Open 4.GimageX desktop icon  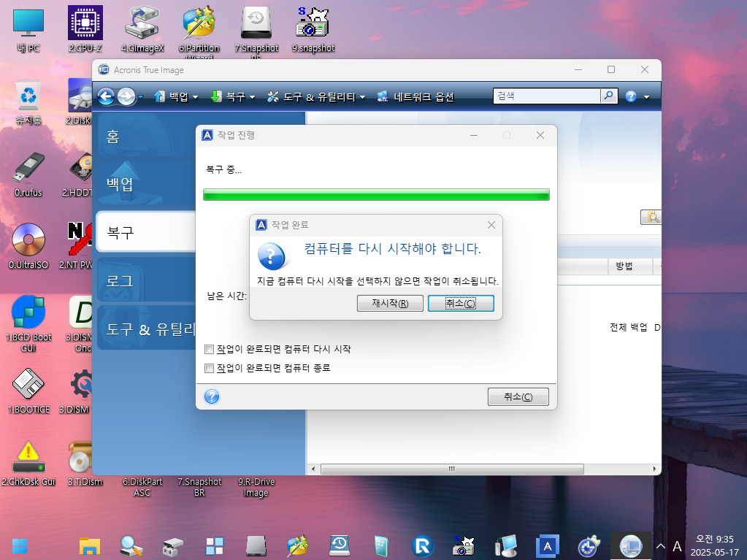coord(142,29)
